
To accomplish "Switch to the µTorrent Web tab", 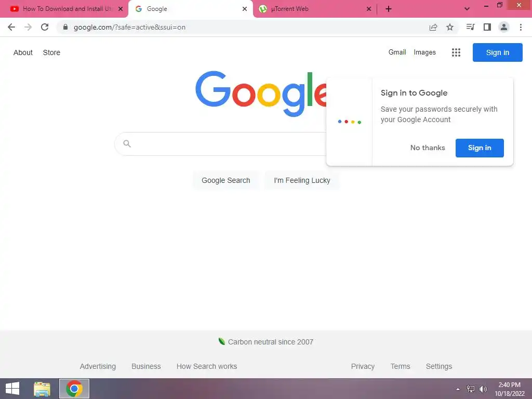I will point(315,9).
